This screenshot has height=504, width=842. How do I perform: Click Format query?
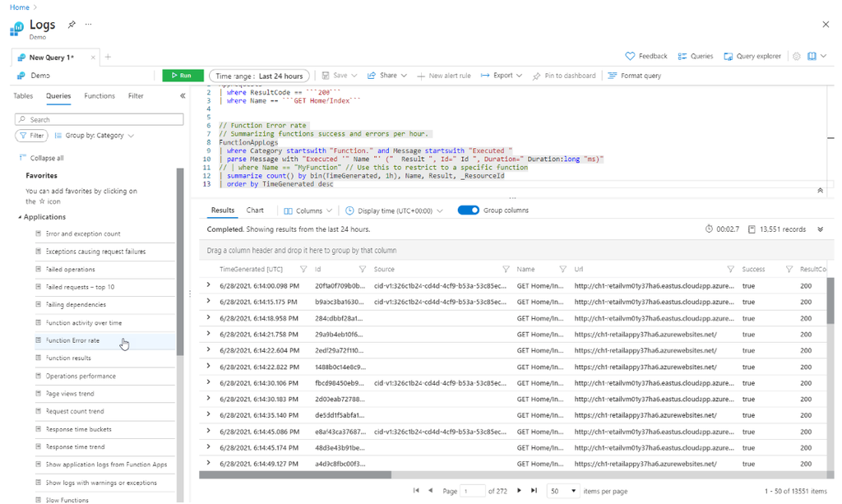point(634,76)
